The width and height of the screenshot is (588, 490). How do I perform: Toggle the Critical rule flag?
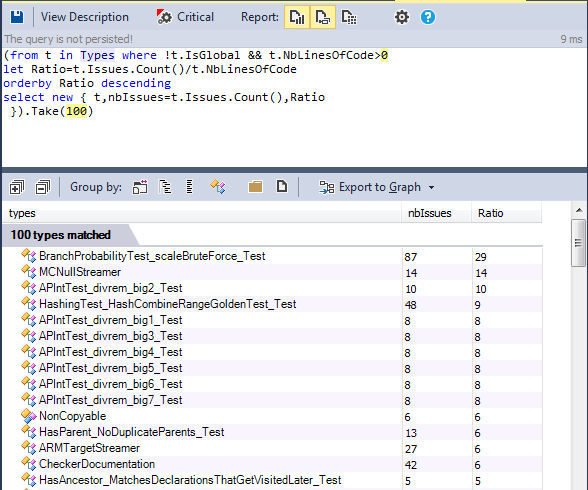click(185, 17)
